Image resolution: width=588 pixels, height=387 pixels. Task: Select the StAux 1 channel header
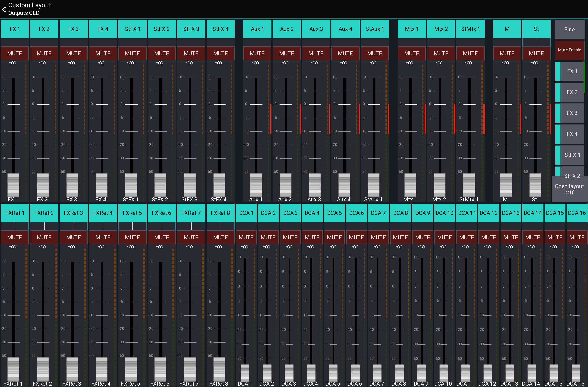375,29
